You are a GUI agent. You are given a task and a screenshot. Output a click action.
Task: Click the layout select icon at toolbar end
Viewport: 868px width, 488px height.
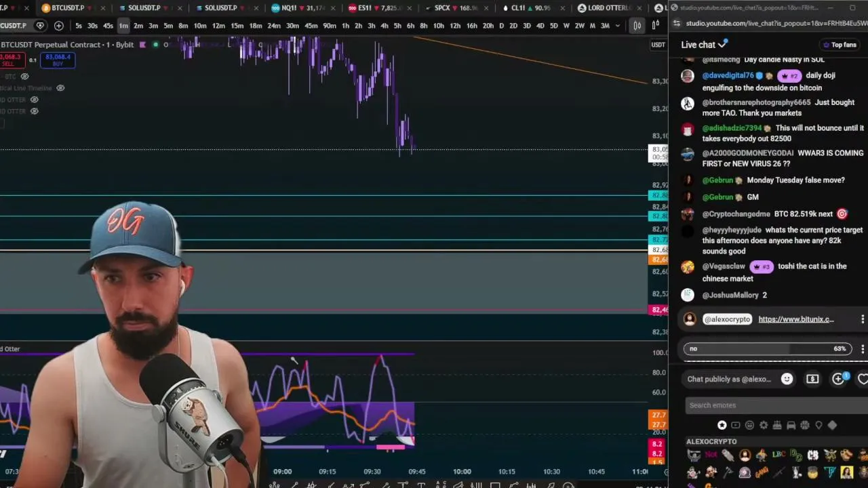(x=656, y=26)
